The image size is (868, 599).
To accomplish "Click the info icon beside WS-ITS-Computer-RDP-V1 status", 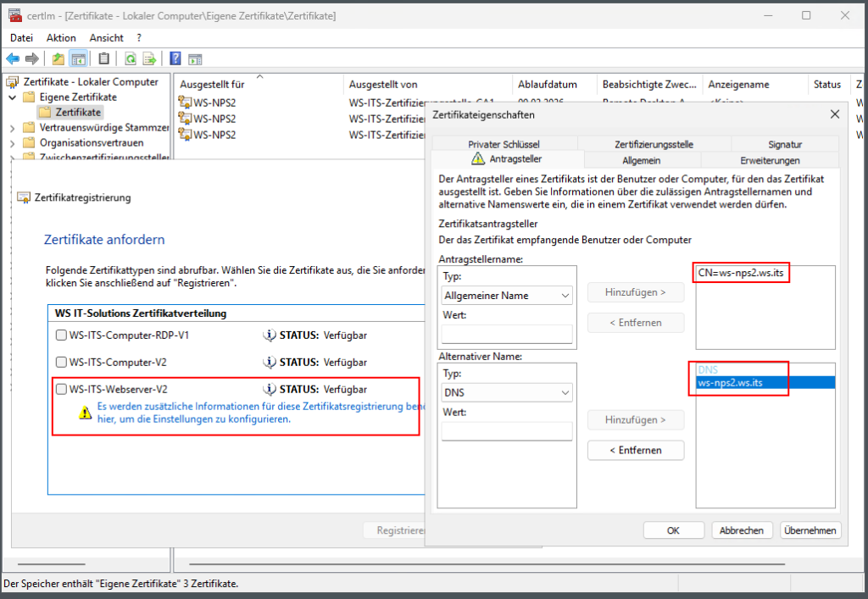I will click(270, 336).
